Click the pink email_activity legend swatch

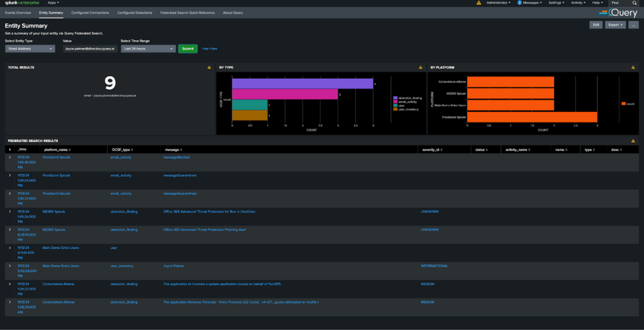[395, 102]
